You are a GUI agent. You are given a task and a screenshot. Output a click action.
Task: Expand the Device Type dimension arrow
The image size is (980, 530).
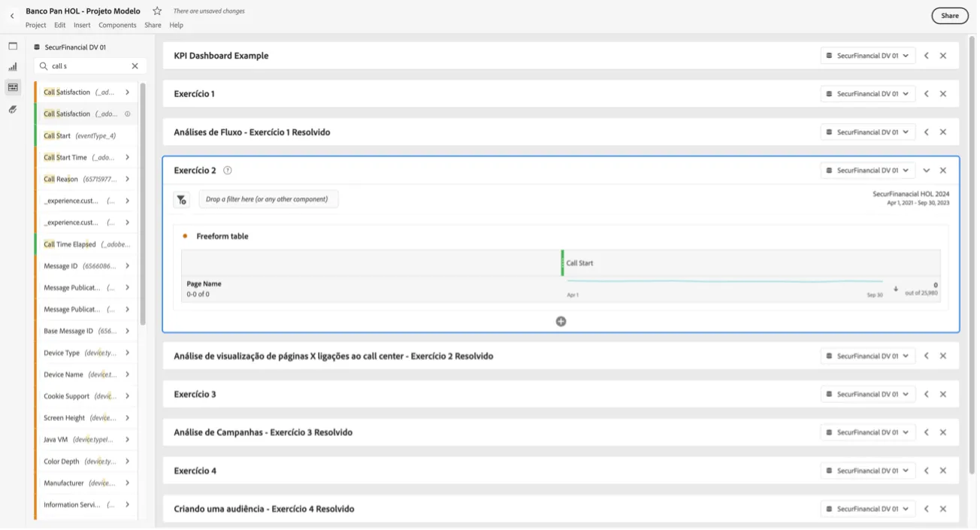[128, 353]
